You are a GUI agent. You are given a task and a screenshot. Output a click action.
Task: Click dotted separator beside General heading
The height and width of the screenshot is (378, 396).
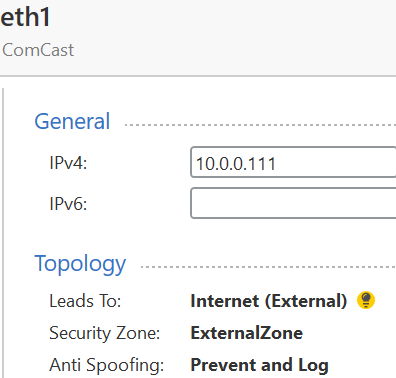260,125
